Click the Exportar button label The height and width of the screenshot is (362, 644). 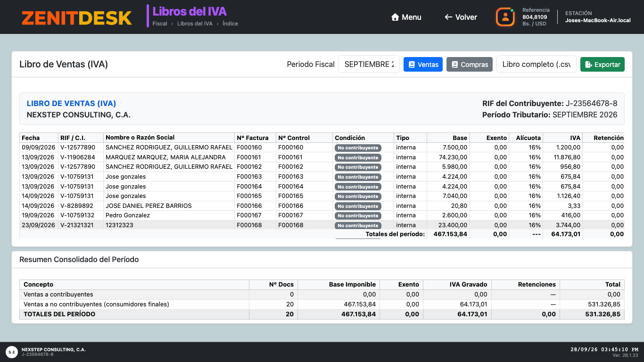pos(607,65)
